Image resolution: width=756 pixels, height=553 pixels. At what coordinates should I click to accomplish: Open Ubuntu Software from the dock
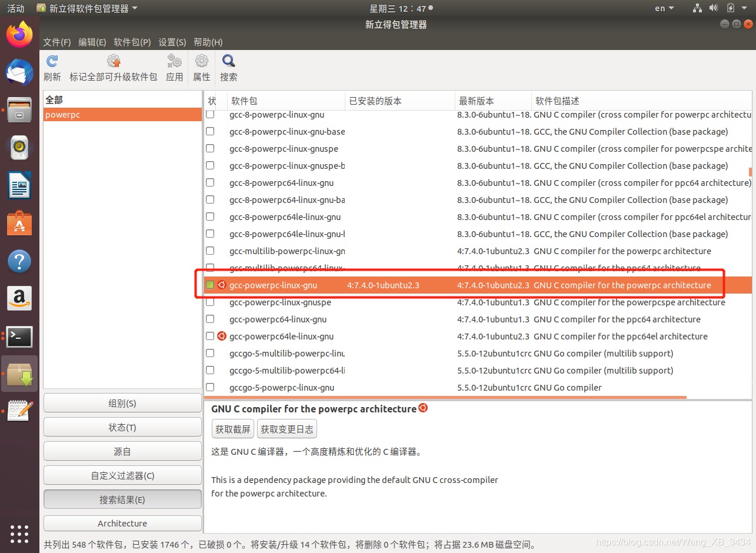pos(19,224)
